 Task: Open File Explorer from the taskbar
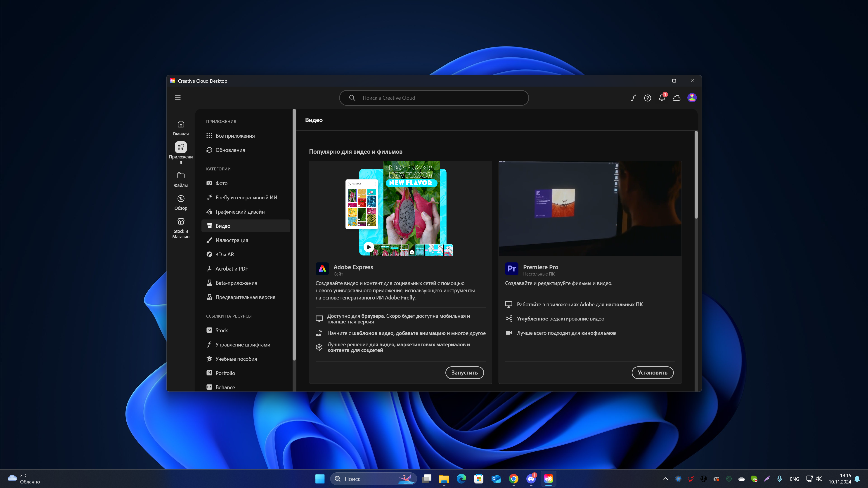pos(444,479)
